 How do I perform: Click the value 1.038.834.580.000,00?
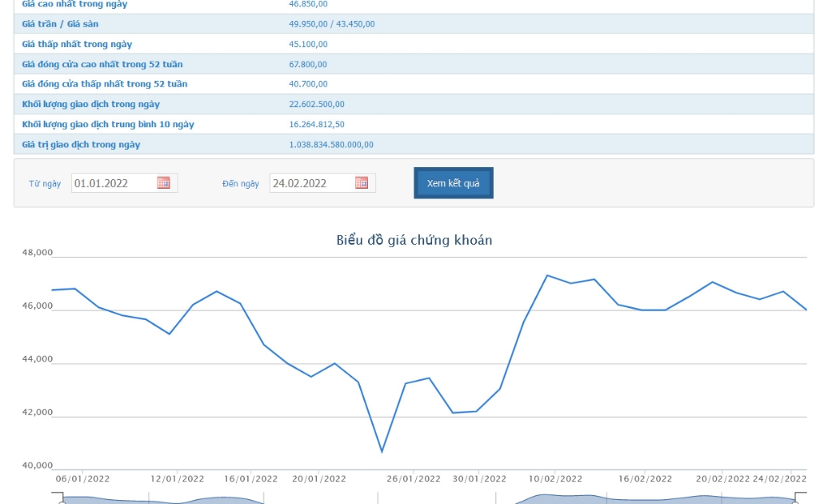[x=331, y=145]
